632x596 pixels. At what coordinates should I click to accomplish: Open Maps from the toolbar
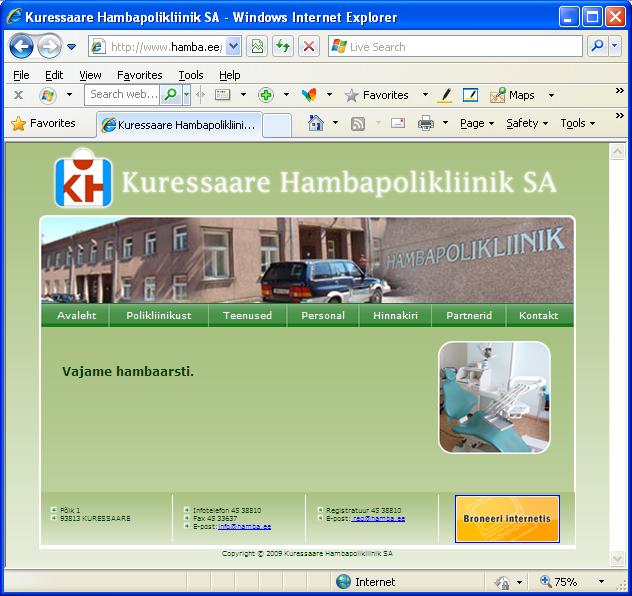[512, 95]
